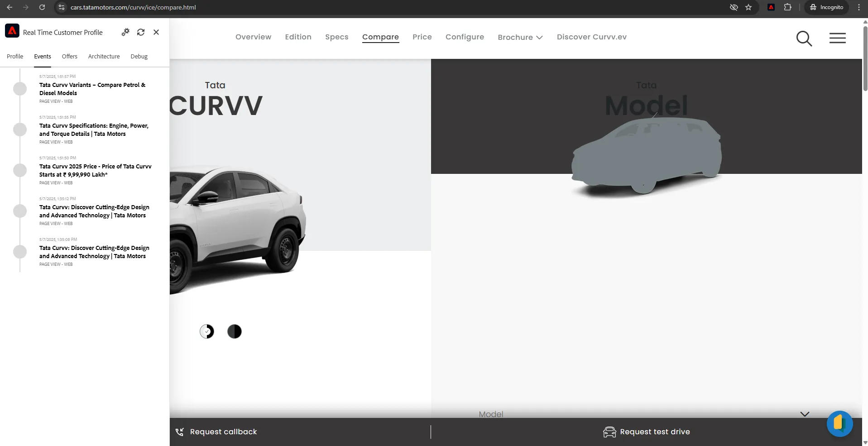Click Request callback button
This screenshot has width=868, height=446.
pos(216,432)
